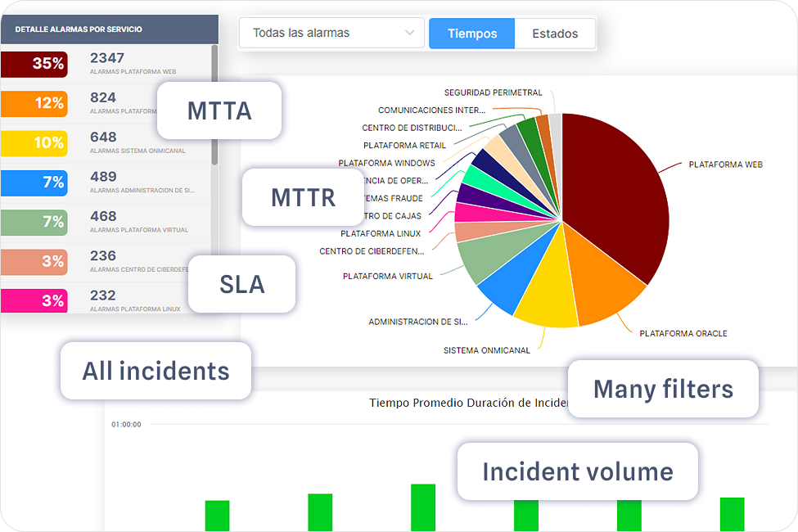Click the Incident volume label
The image size is (798, 532).
577,471
